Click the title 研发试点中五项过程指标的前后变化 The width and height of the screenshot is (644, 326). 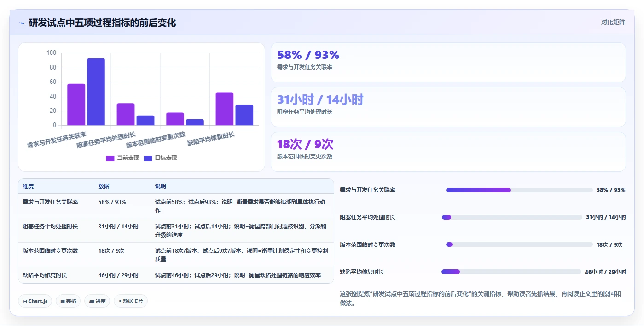[102, 23]
